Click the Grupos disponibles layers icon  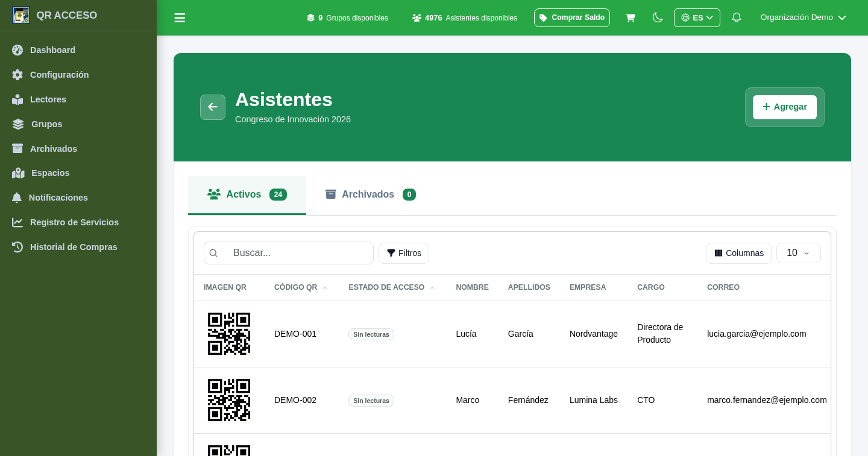(x=310, y=18)
